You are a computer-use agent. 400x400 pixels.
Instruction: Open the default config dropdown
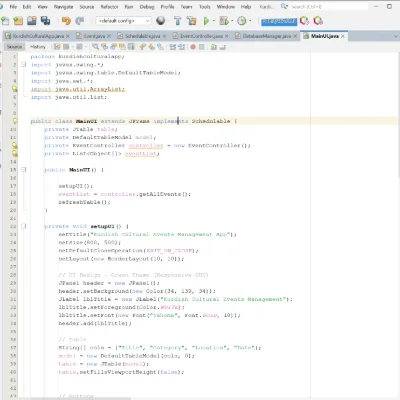point(123,21)
